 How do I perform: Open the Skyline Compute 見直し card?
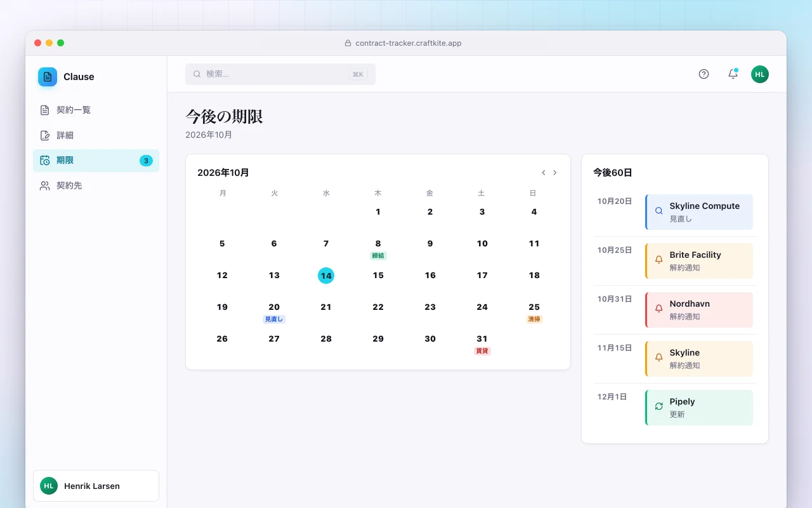tap(699, 212)
